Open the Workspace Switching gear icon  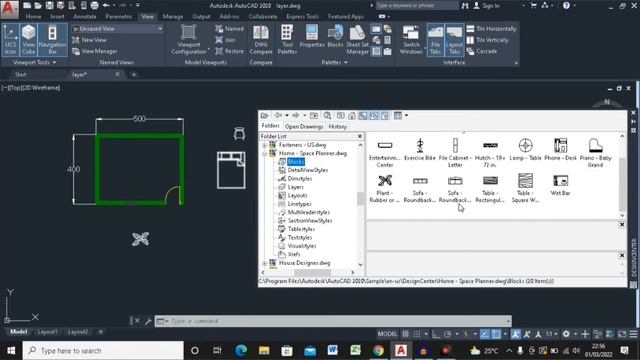(566, 334)
